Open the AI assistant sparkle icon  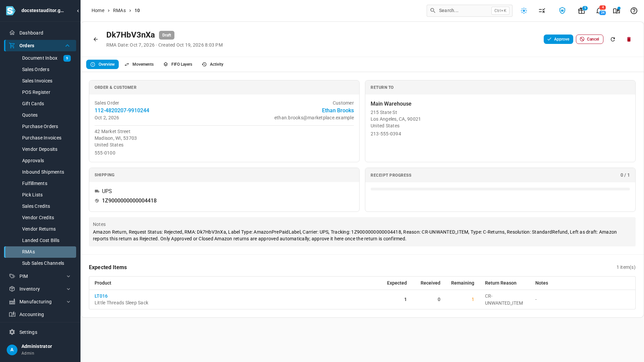[524, 11]
